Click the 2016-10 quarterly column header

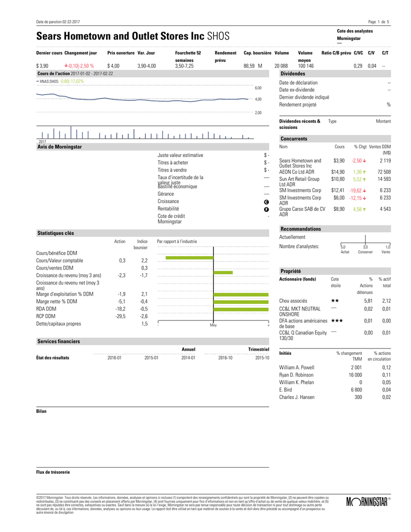click(226, 358)
